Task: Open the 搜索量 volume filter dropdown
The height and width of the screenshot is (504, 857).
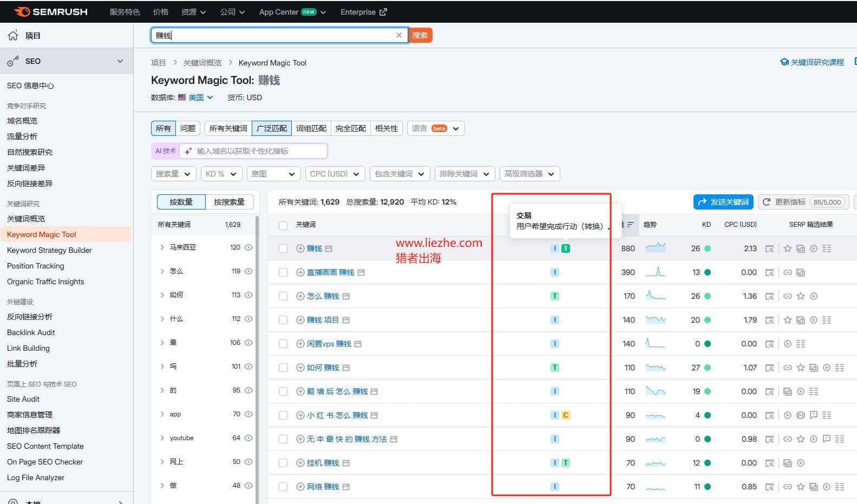Action: [x=173, y=174]
